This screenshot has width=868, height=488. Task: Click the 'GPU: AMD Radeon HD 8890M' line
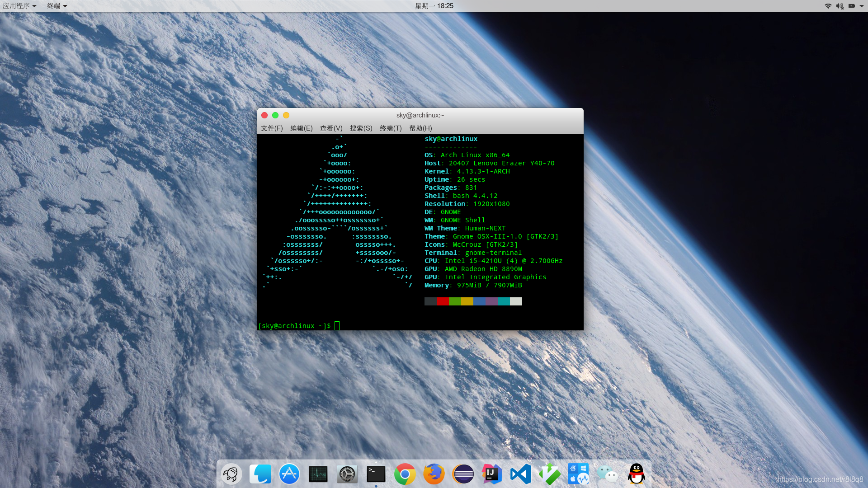[473, 269]
